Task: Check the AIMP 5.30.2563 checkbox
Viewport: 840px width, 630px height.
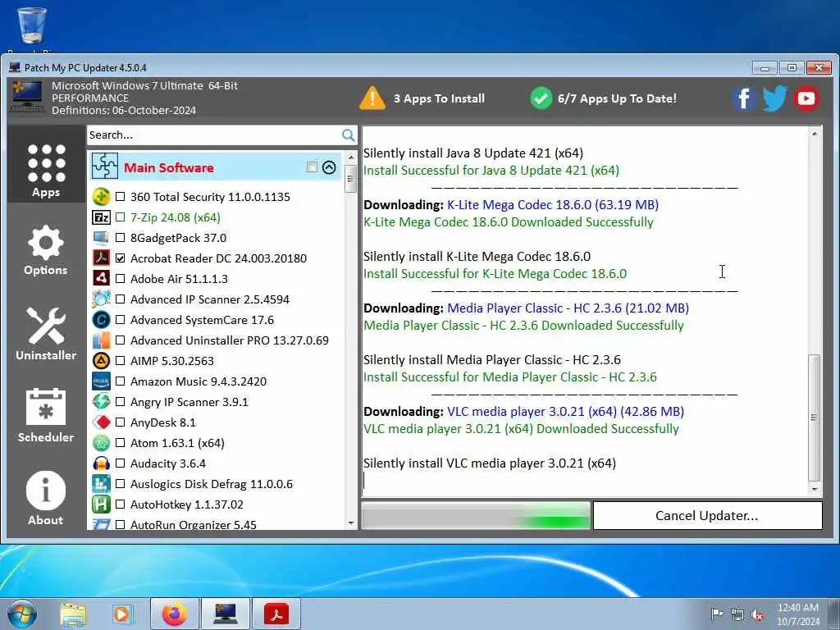Action: [x=121, y=361]
